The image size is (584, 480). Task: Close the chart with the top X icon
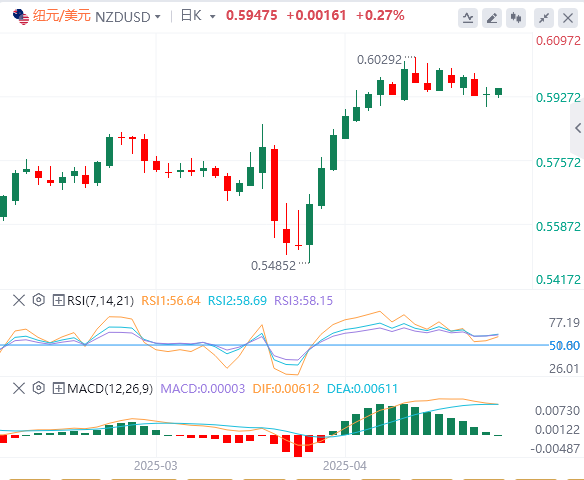(x=568, y=18)
